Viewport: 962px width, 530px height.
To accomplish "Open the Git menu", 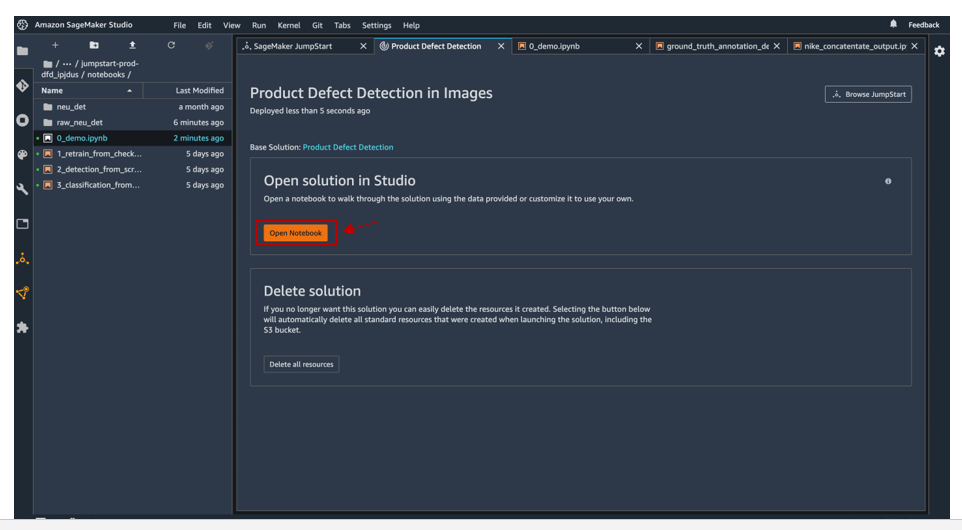I will click(317, 25).
